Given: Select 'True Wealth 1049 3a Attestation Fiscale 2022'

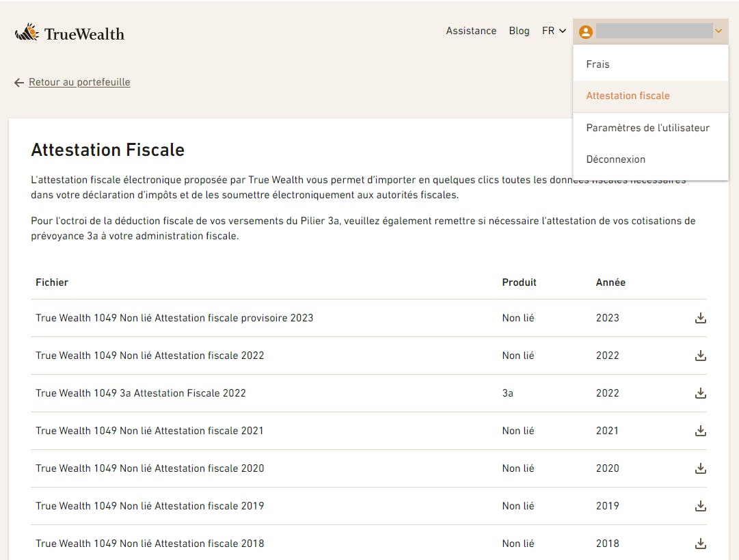Looking at the screenshot, I should 140,393.
